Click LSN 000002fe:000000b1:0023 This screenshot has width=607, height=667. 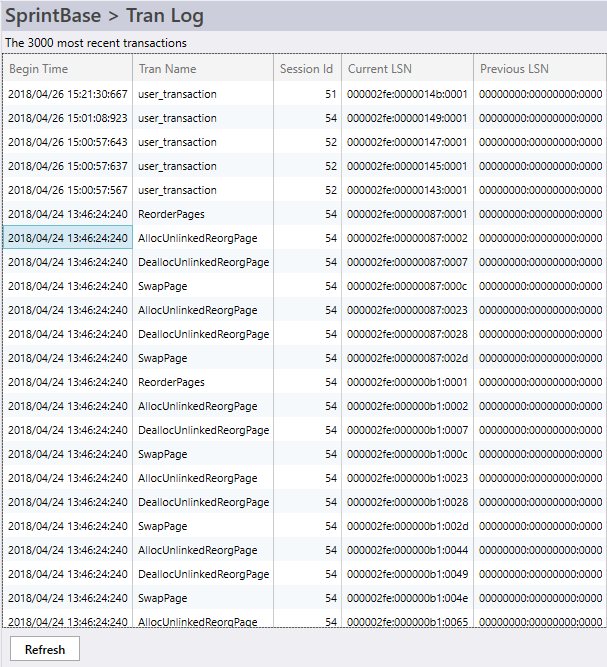(407, 478)
